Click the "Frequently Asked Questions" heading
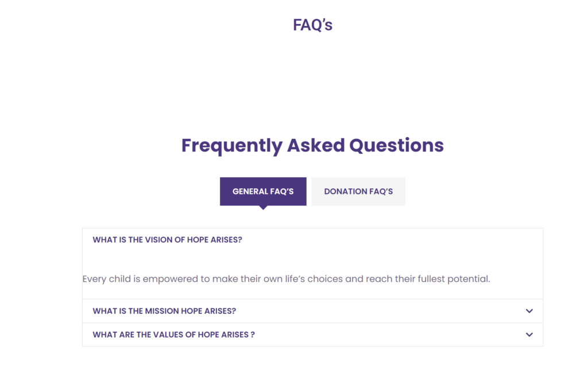This screenshot has width=588, height=384. click(x=312, y=145)
